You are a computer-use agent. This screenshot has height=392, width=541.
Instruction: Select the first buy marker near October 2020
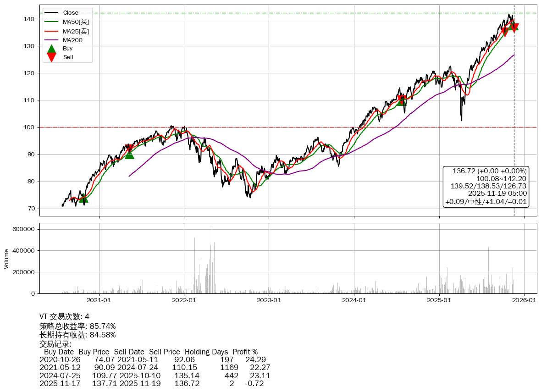point(83,198)
